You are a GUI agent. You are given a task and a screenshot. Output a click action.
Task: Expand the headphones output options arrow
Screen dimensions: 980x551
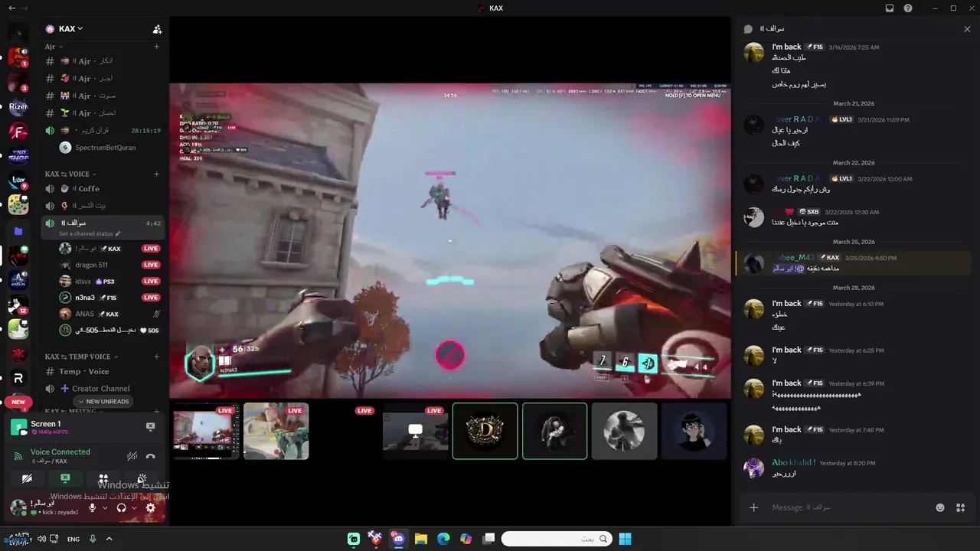click(x=134, y=508)
